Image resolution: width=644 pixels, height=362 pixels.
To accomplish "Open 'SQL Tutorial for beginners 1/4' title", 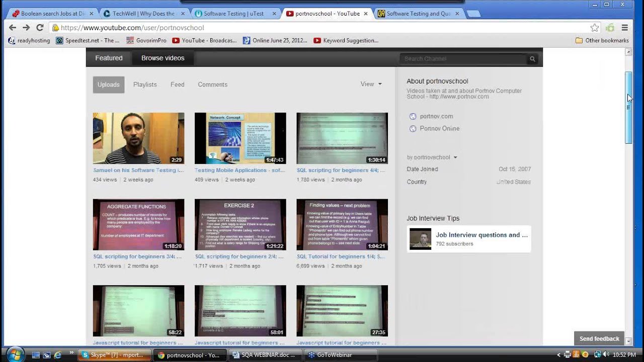I will pyautogui.click(x=341, y=256).
